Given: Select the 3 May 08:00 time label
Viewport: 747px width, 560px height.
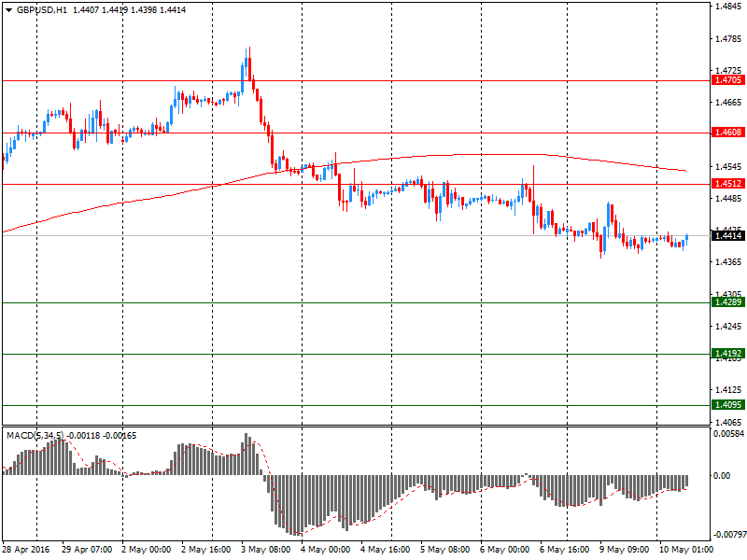Looking at the screenshot, I should tap(265, 550).
